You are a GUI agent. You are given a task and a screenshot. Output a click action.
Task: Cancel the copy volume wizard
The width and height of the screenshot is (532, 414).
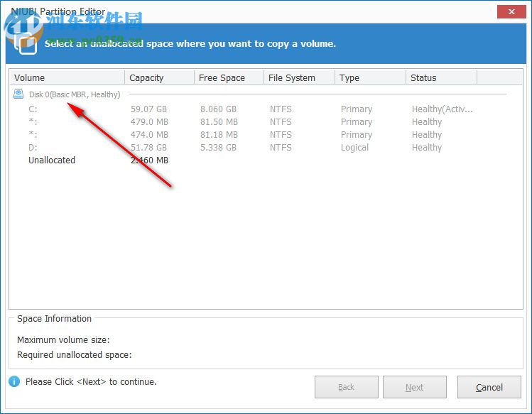click(x=489, y=387)
